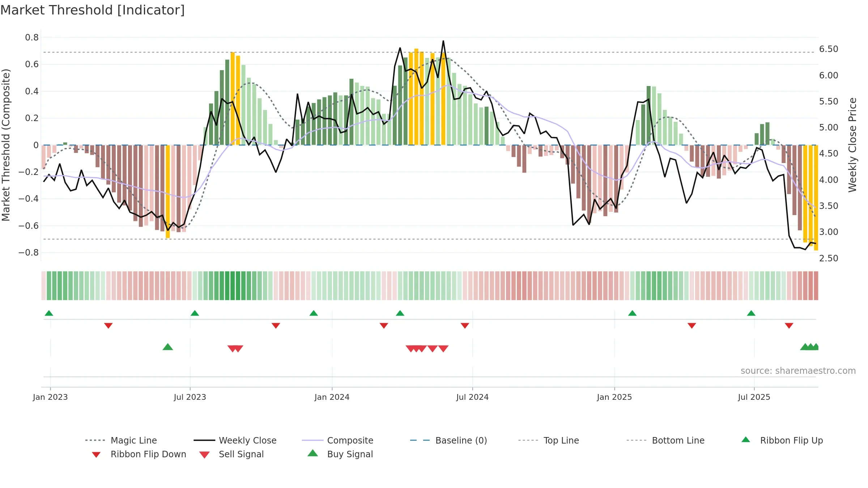This screenshot has width=868, height=488.
Task: Toggle the Magic Line legend entry
Action: click(x=121, y=440)
